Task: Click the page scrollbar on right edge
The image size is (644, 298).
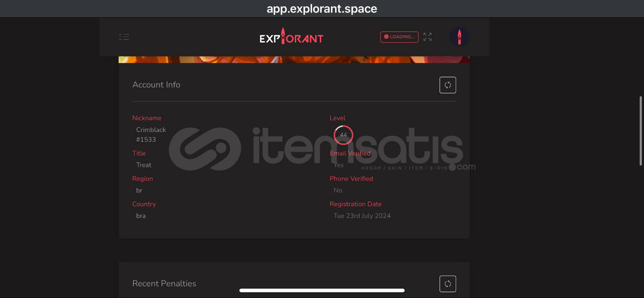Action: [640, 131]
